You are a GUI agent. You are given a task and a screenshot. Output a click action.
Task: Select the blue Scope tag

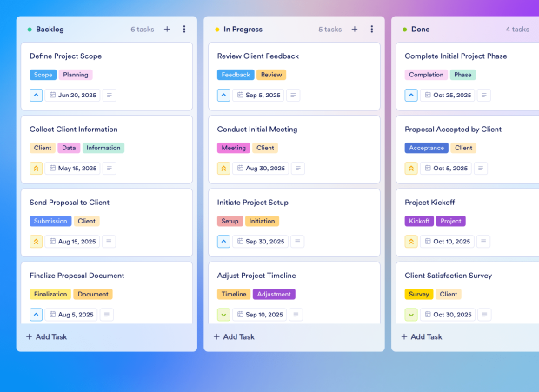click(x=43, y=75)
